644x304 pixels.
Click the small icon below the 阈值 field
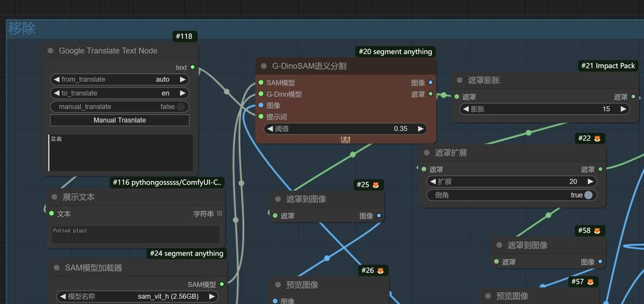coord(345,139)
